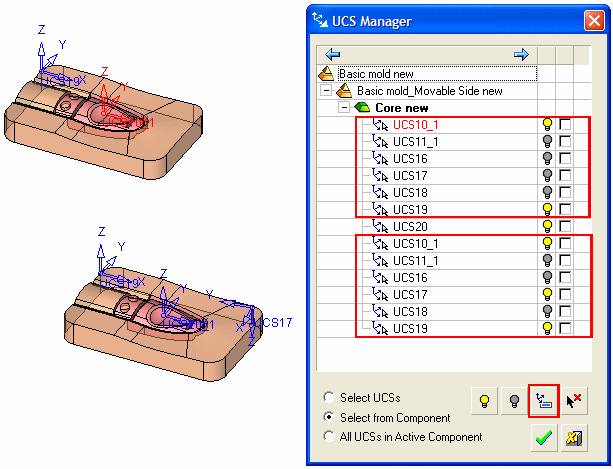This screenshot has height=469, width=613.
Task: Toggle the yellow bulb on a UCS17 row
Action: (547, 294)
